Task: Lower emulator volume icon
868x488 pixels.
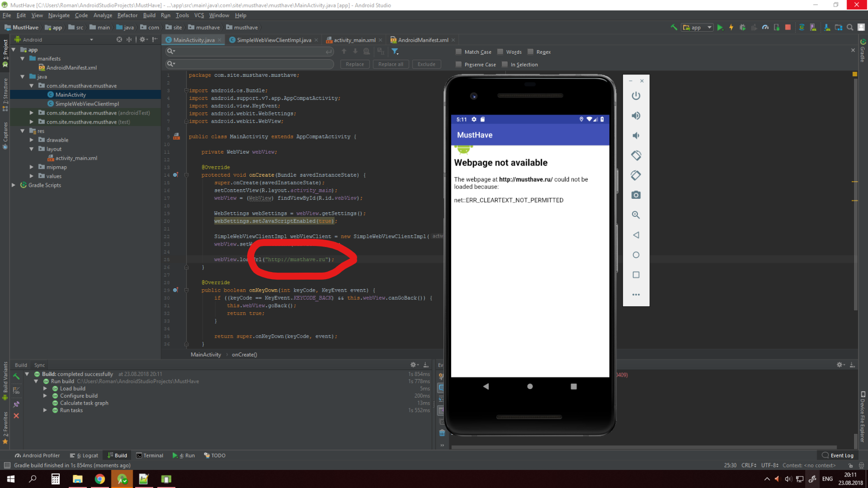Action: [x=636, y=136]
